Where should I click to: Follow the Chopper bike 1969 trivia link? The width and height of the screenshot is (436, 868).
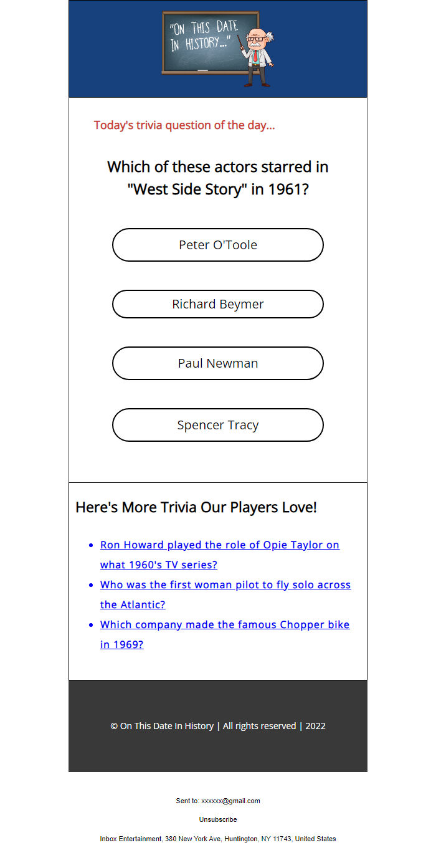tap(224, 625)
